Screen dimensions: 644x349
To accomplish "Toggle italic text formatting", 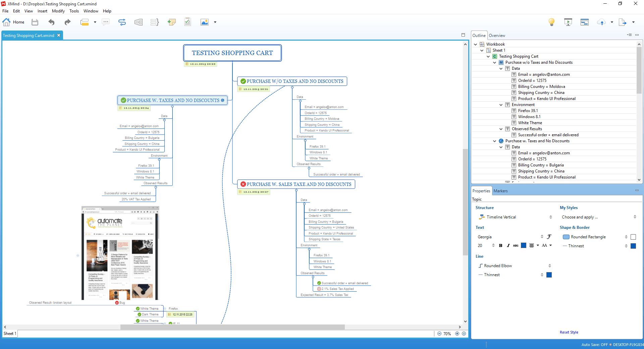I will (x=508, y=246).
